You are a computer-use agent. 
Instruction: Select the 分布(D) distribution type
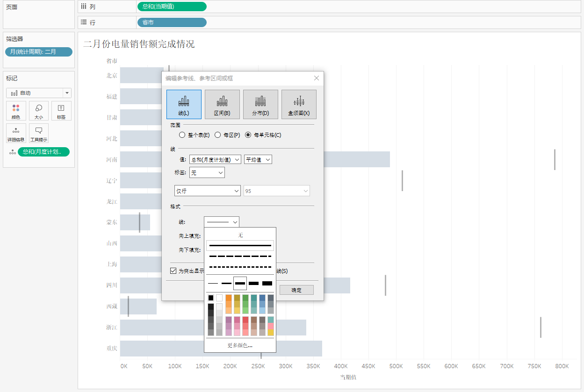tap(260, 104)
